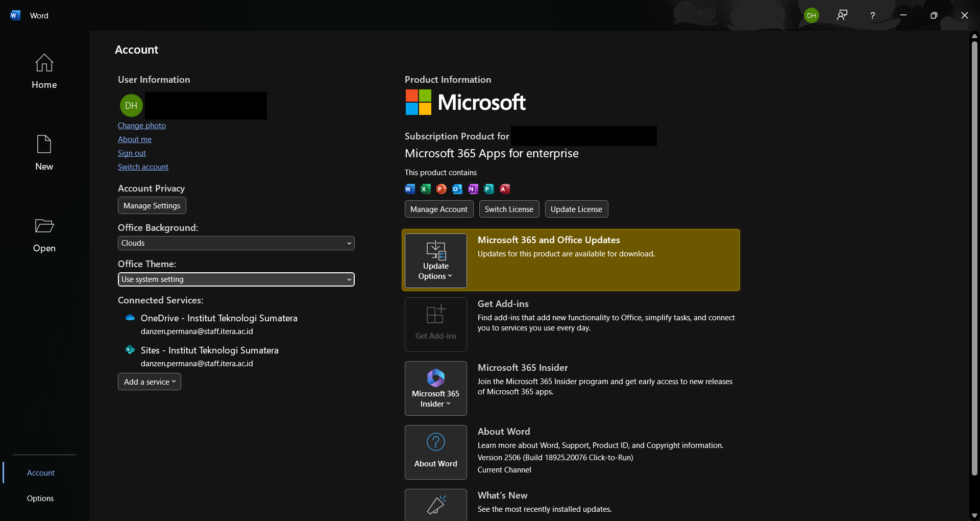Image resolution: width=980 pixels, height=521 pixels.
Task: Open the What's New megaphone icon
Action: (x=435, y=505)
